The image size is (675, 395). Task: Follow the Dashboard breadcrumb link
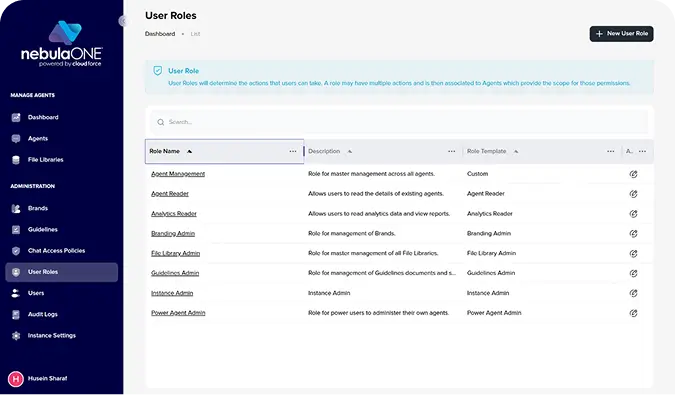[x=160, y=34]
